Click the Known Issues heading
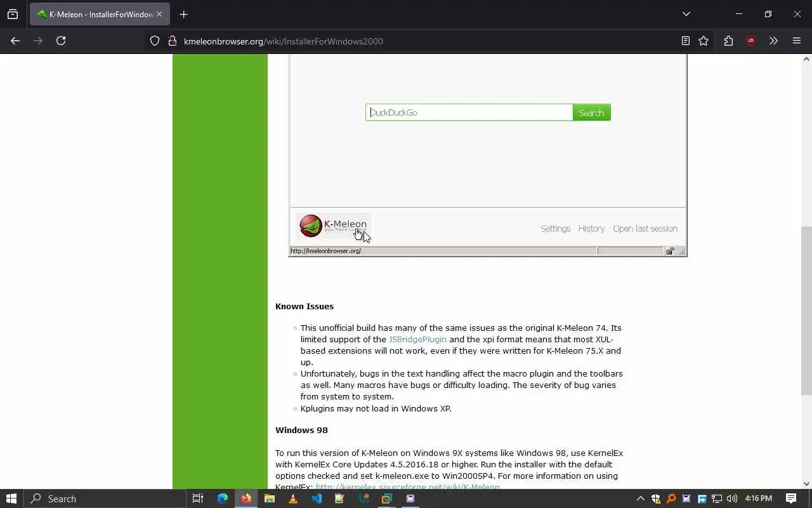This screenshot has width=812, height=508. (x=304, y=306)
